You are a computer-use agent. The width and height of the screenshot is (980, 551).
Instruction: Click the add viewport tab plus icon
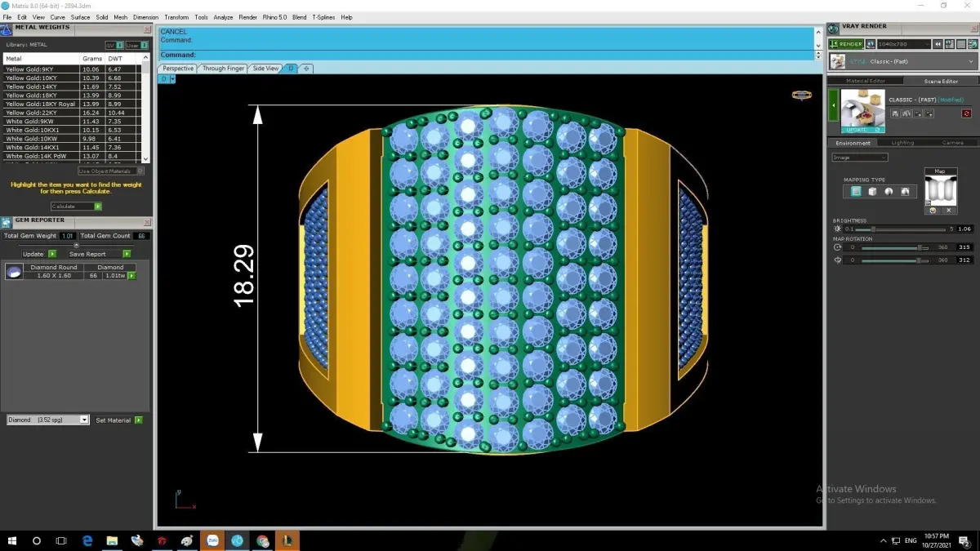(x=306, y=69)
